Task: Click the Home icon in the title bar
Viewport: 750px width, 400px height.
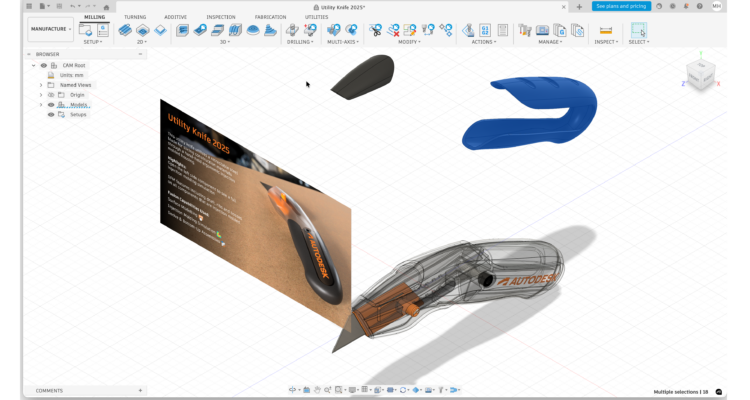Action: [x=107, y=6]
